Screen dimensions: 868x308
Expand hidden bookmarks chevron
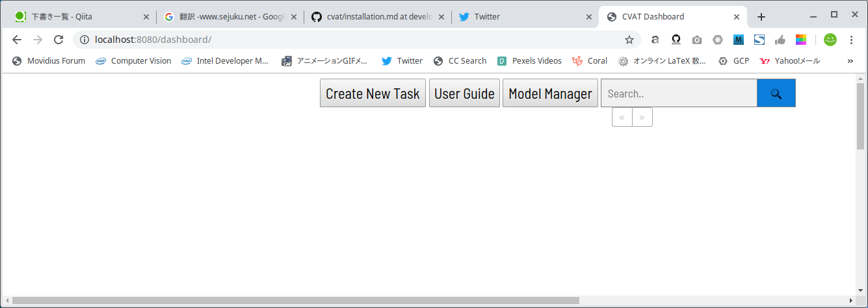coord(850,61)
